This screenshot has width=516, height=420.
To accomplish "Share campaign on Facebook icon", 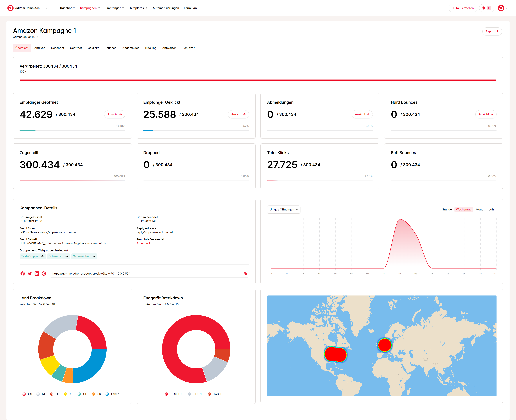I will [x=23, y=273].
